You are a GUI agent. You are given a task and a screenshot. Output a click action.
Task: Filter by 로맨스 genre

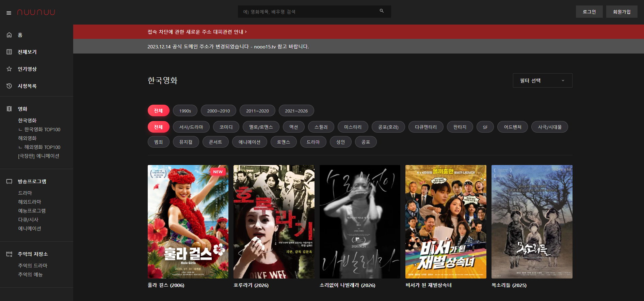point(284,142)
